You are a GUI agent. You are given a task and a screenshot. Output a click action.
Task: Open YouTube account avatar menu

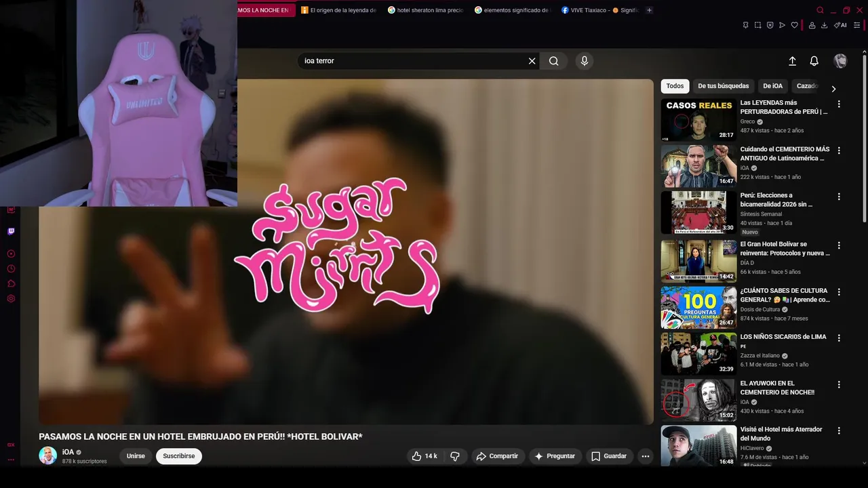pyautogui.click(x=840, y=61)
